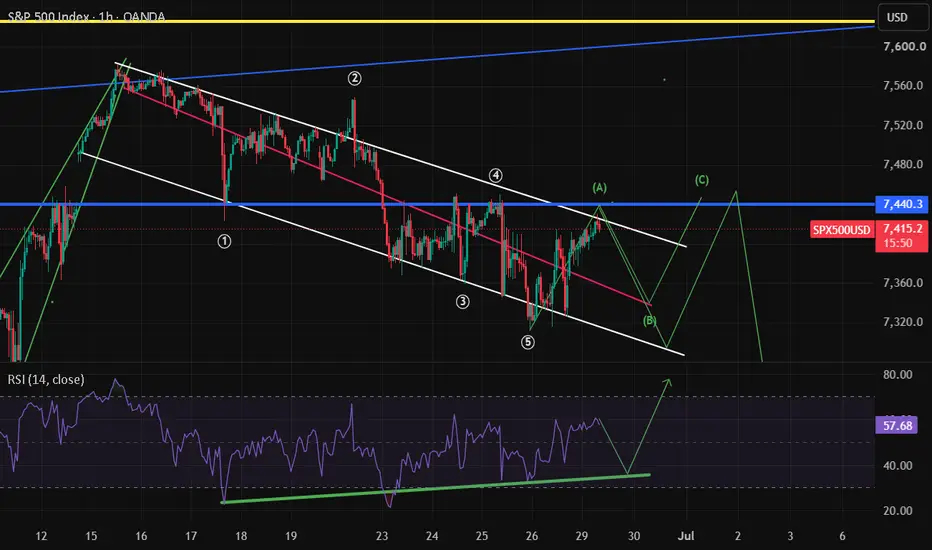Click the 7,480.0 price axis label
This screenshot has width=932, height=550.
pyautogui.click(x=903, y=164)
